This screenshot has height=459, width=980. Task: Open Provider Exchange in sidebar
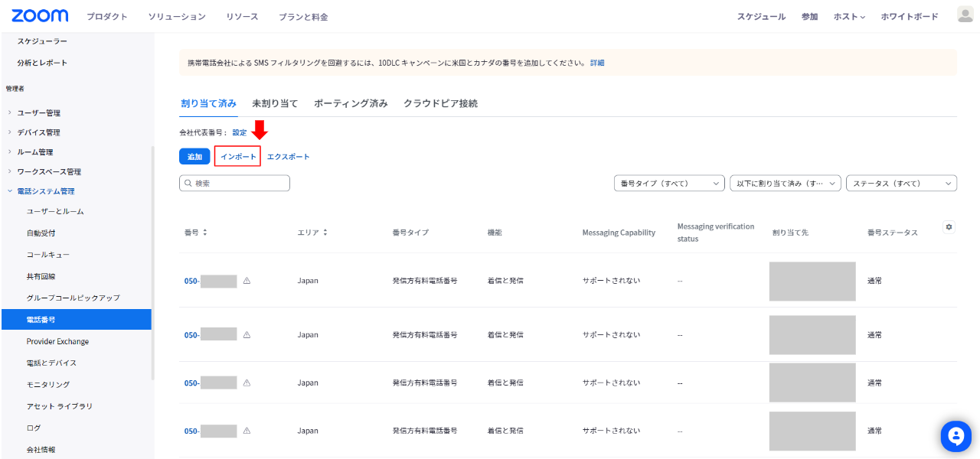point(57,341)
